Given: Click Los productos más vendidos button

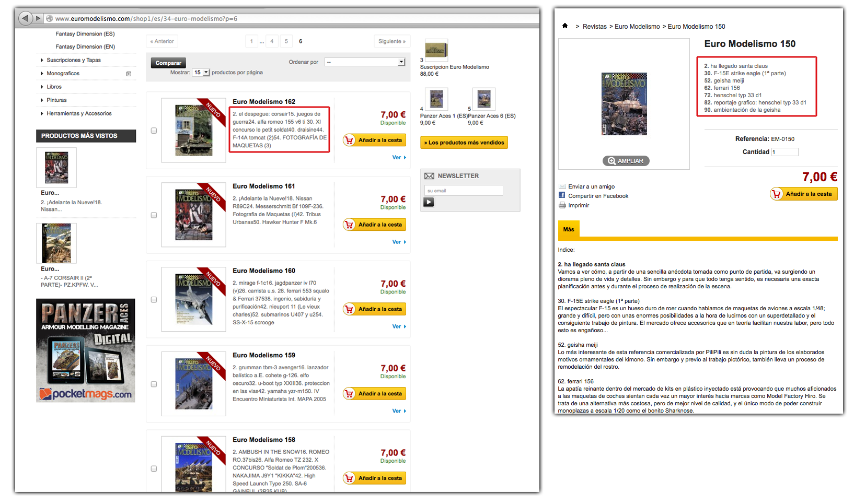Looking at the screenshot, I should 464,143.
